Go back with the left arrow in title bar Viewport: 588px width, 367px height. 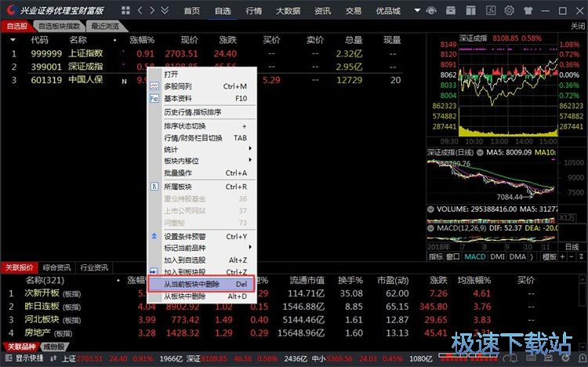[x=140, y=10]
